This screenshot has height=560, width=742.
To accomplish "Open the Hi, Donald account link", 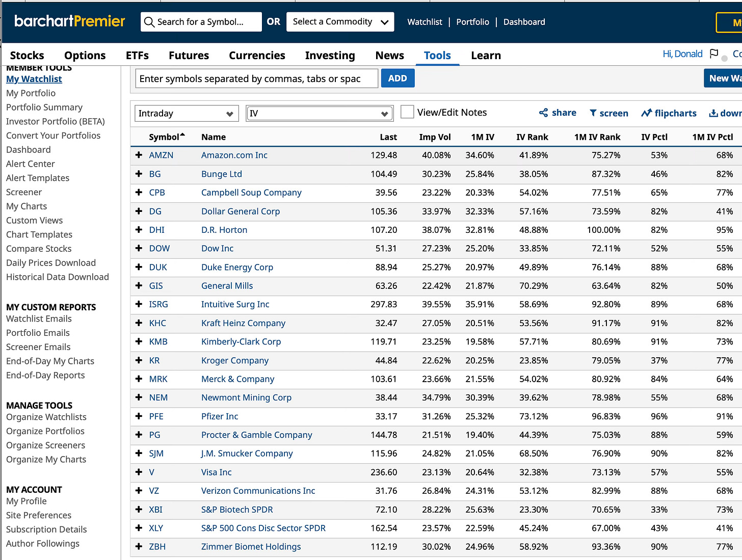I will coord(682,54).
